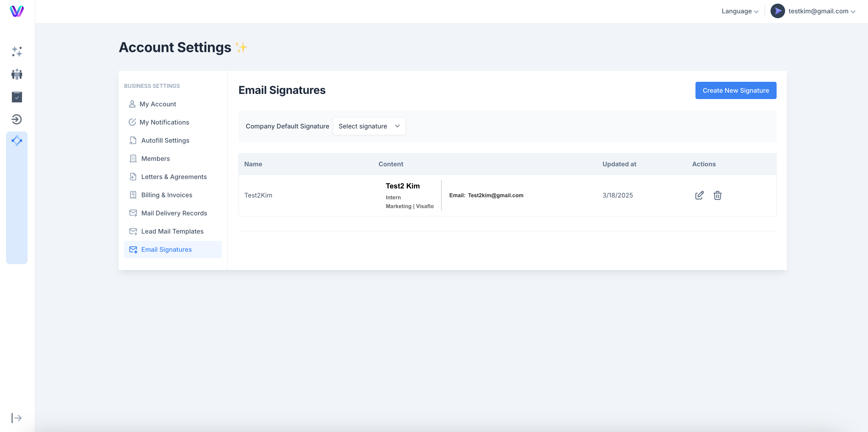The width and height of the screenshot is (868, 432).
Task: Click the Test2Kim name cell
Action: tap(258, 195)
